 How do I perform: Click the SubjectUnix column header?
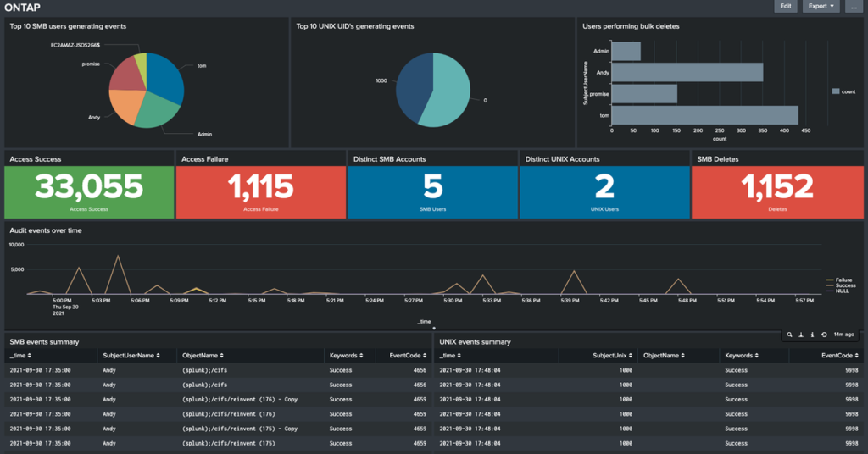(615, 357)
